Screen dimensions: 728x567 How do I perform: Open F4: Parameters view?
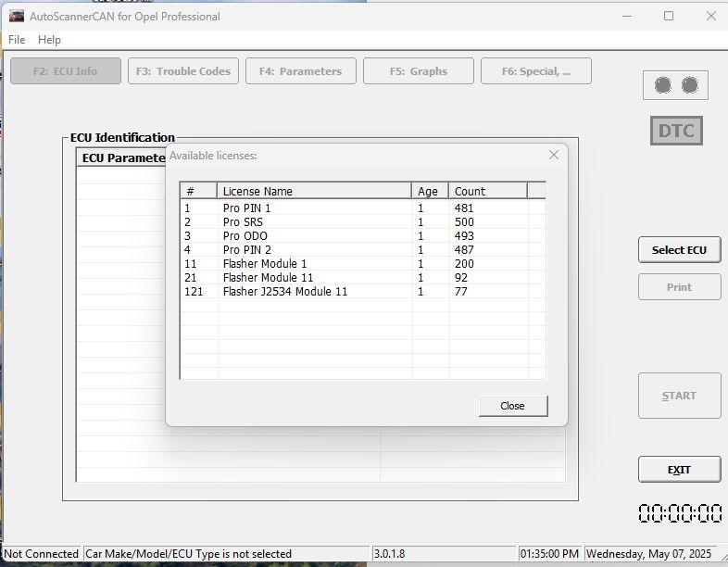[x=301, y=71]
